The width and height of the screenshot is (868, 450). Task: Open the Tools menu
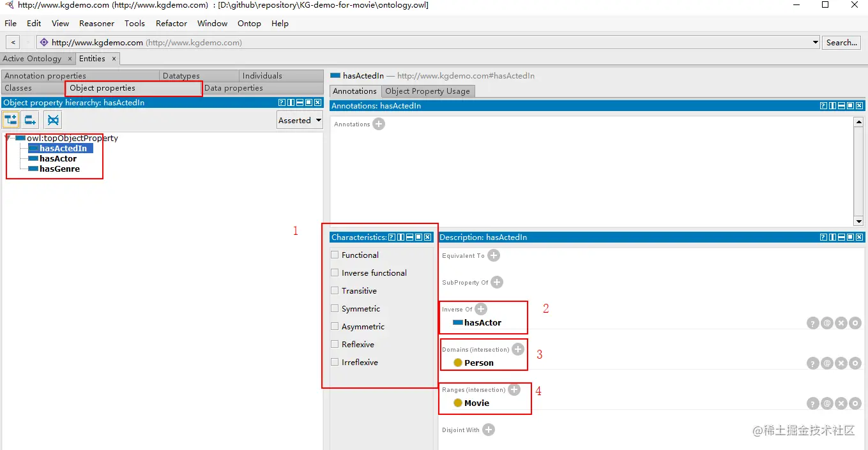135,24
